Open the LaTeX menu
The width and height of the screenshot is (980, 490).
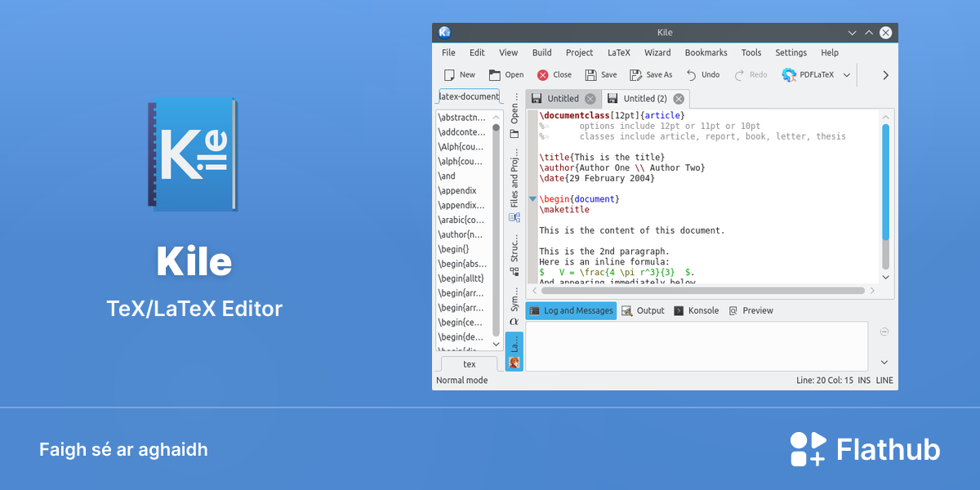pyautogui.click(x=619, y=52)
